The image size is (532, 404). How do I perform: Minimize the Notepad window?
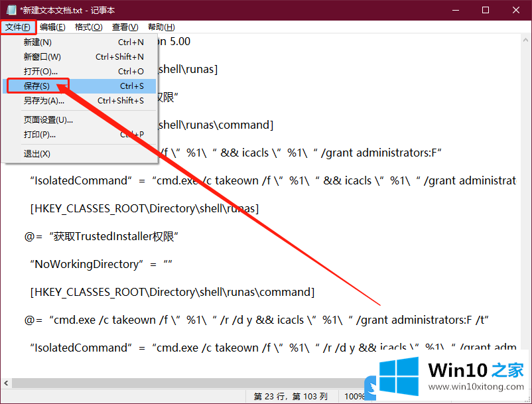point(456,10)
